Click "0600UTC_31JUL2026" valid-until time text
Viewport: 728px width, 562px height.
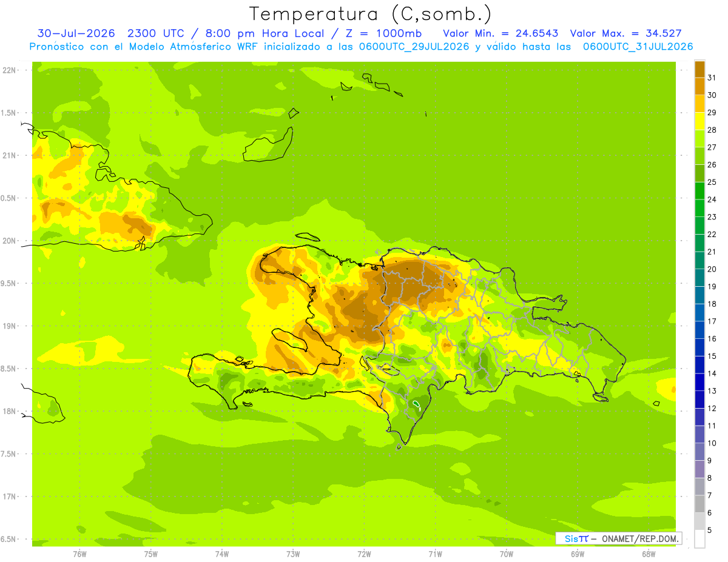tap(638, 47)
